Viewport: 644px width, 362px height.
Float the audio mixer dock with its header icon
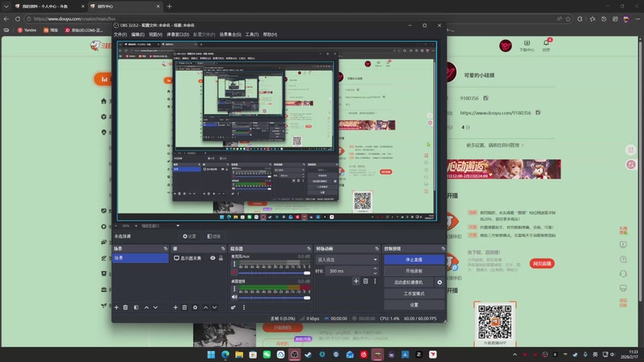coord(308,249)
